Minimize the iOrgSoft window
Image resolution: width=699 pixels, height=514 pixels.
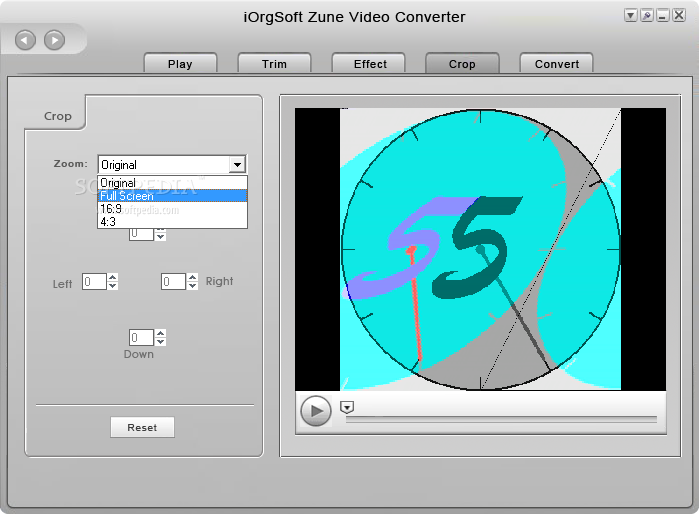coord(662,16)
